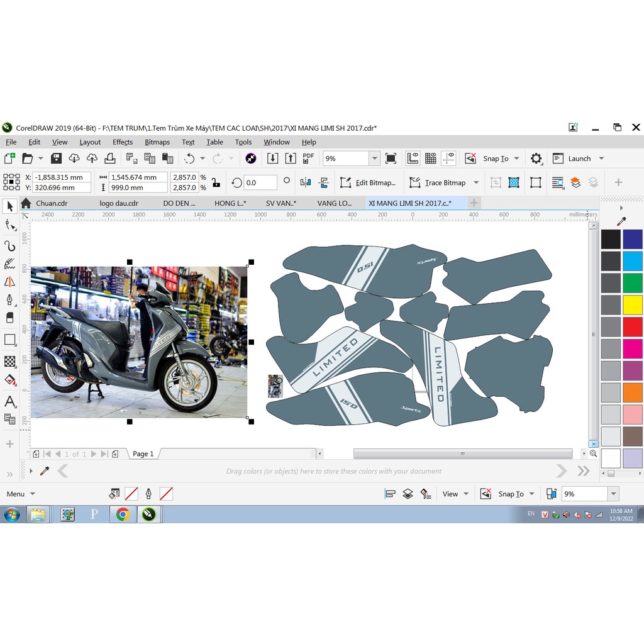Screen dimensions: 644x644
Task: Click the zoom magnifier near the scrollbar
Action: tap(593, 453)
